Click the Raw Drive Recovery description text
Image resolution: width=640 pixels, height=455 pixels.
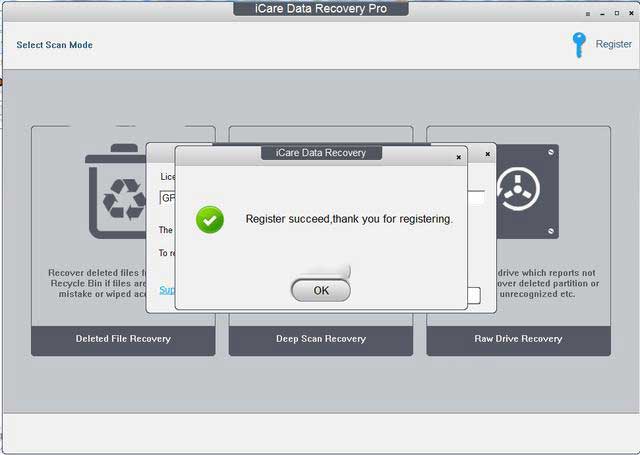[x=548, y=283]
